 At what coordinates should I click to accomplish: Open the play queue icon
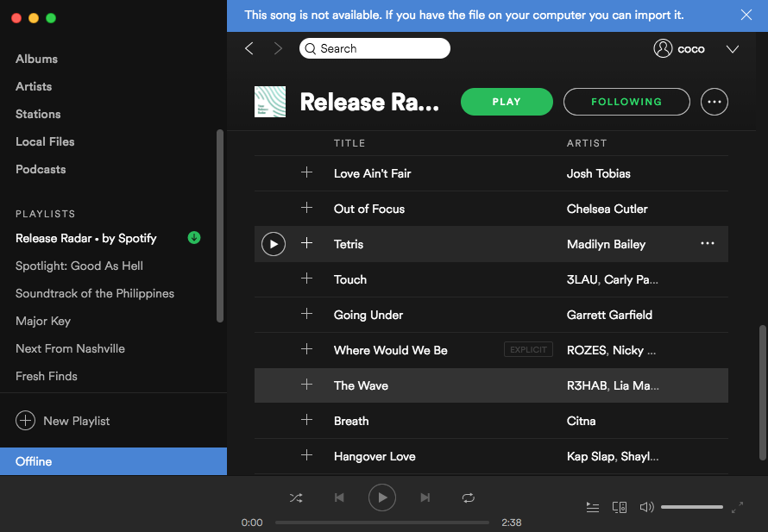point(593,508)
